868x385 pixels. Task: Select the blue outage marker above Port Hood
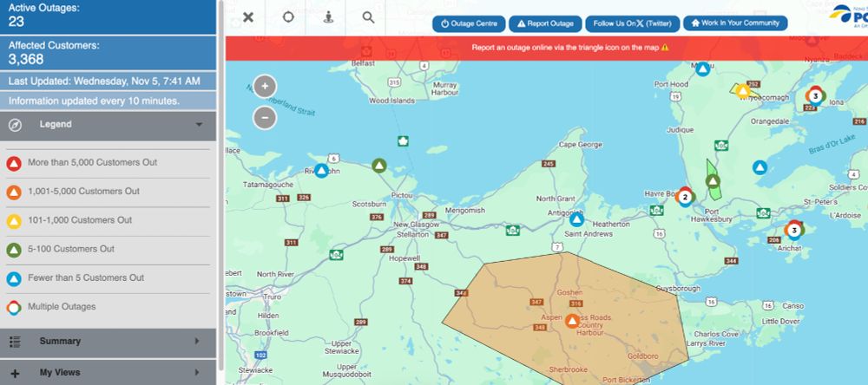702,69
